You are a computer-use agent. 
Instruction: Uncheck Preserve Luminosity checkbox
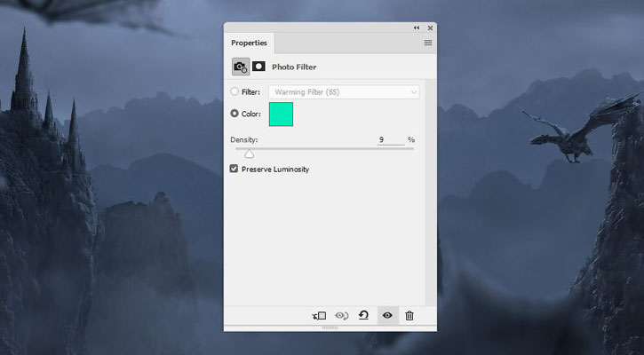(x=235, y=169)
